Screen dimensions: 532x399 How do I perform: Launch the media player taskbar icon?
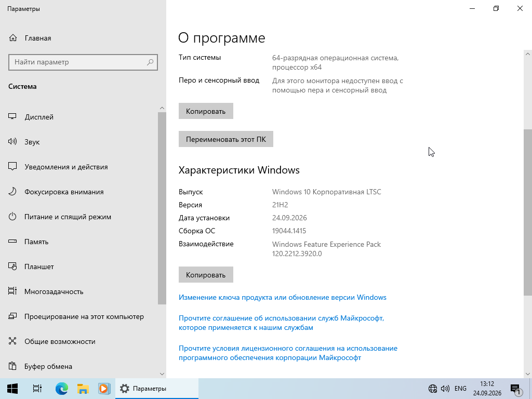(x=104, y=389)
